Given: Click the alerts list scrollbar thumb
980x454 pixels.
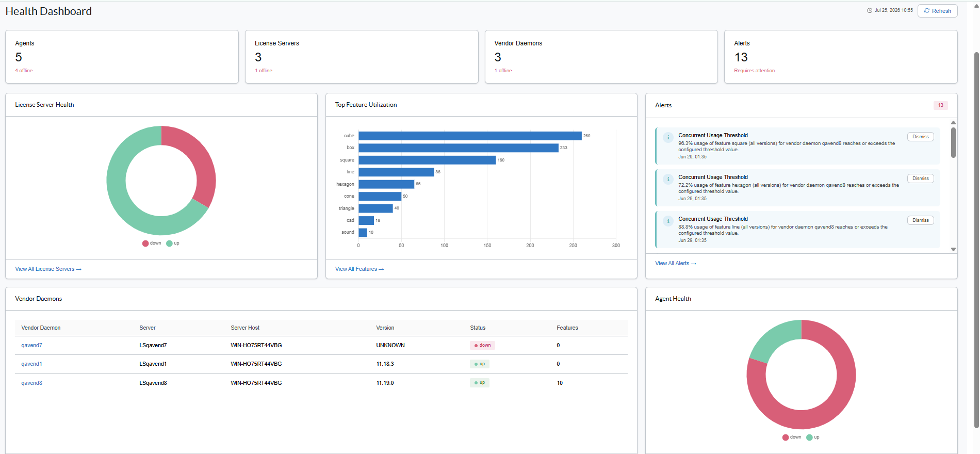Looking at the screenshot, I should click(953, 142).
